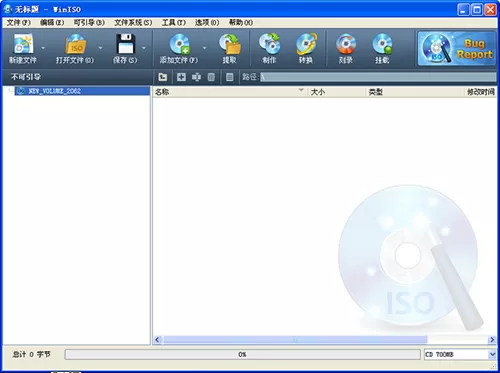The image size is (500, 373).
Task: Click the new folder plus icon
Action: [x=181, y=77]
